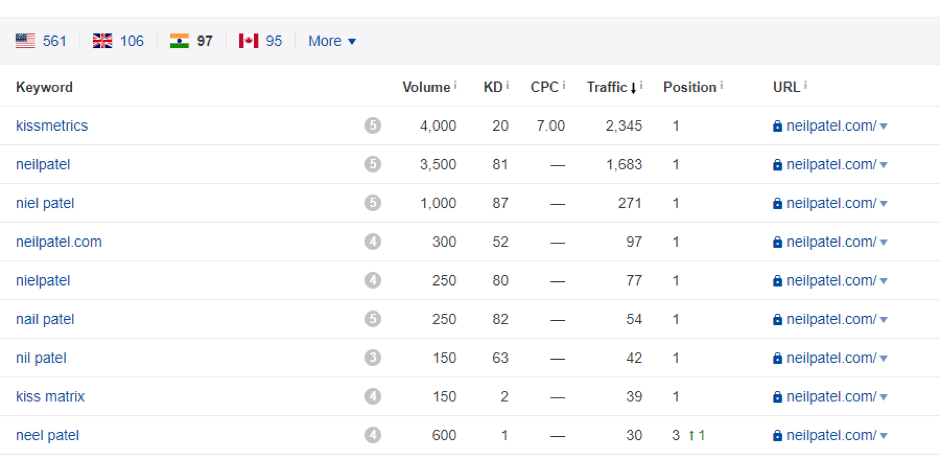Open the nail patel keyword link
Screen dimensions: 940x458
pos(45,320)
